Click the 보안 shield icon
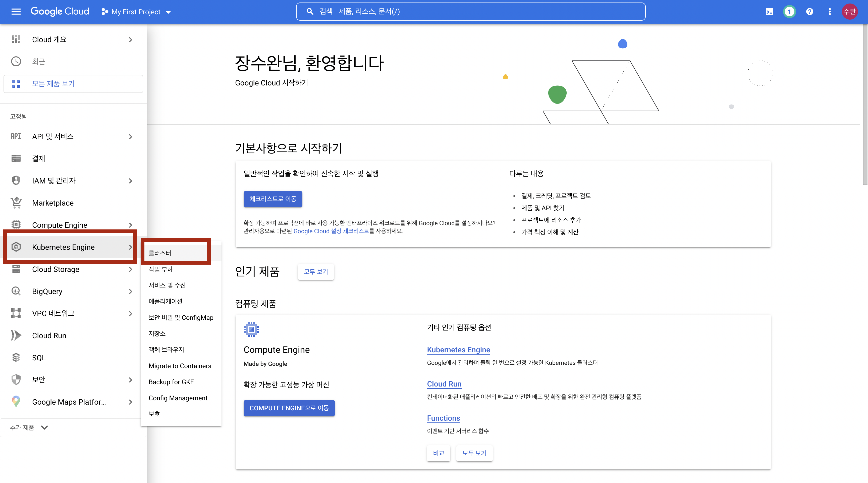 click(x=16, y=379)
